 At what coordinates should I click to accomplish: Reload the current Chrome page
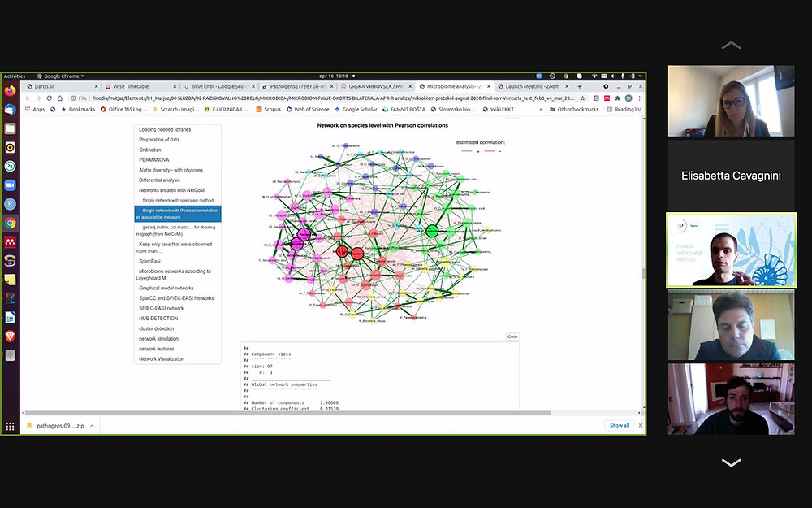click(x=50, y=98)
